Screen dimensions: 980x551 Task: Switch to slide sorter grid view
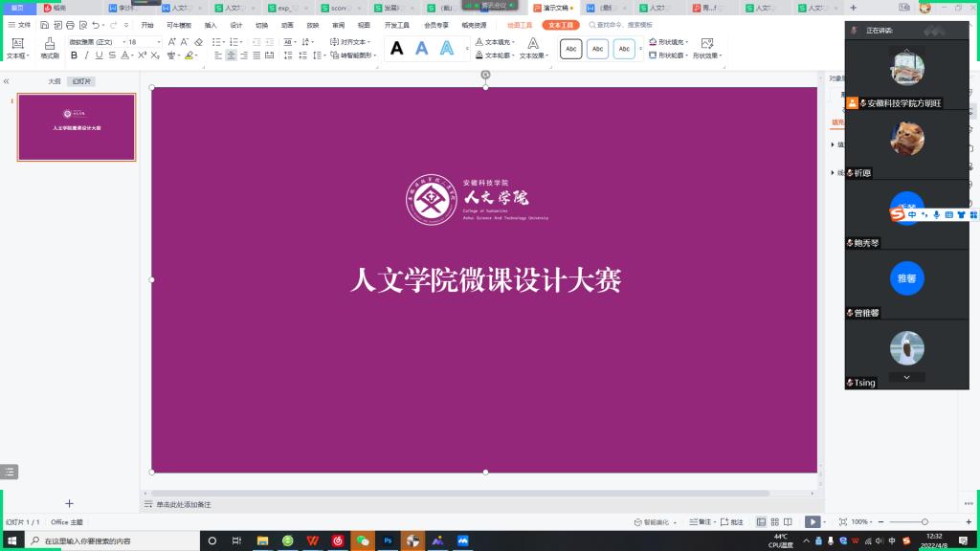tap(774, 521)
